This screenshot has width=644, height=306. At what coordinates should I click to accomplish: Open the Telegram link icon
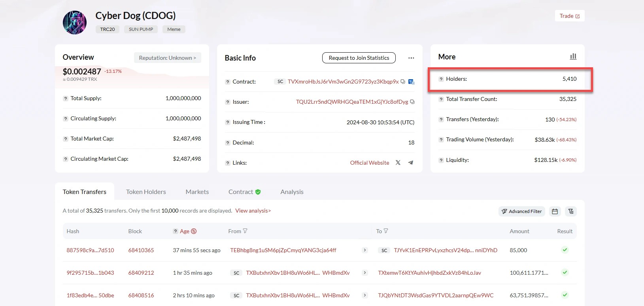point(411,163)
